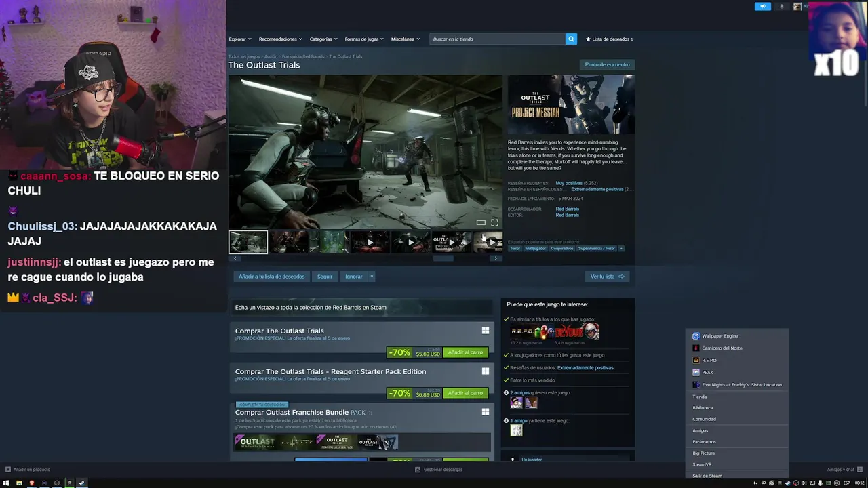Click the Wallpaper Engine icon in tray menu

coord(696,336)
